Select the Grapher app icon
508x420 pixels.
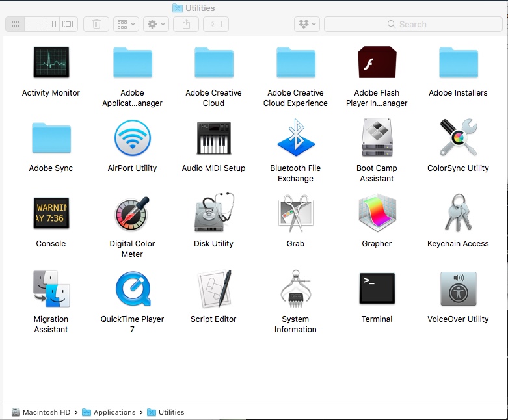[x=377, y=213]
